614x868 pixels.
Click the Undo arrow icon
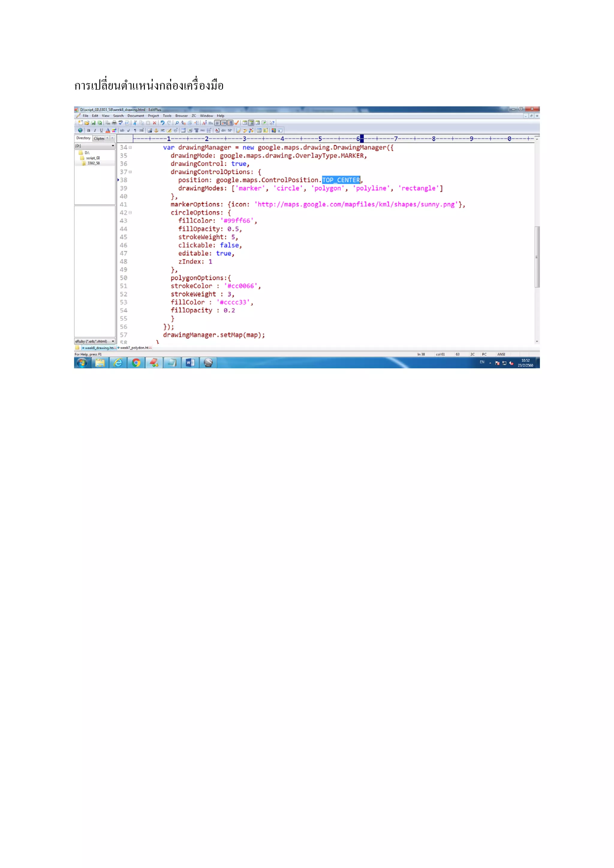pos(162,123)
